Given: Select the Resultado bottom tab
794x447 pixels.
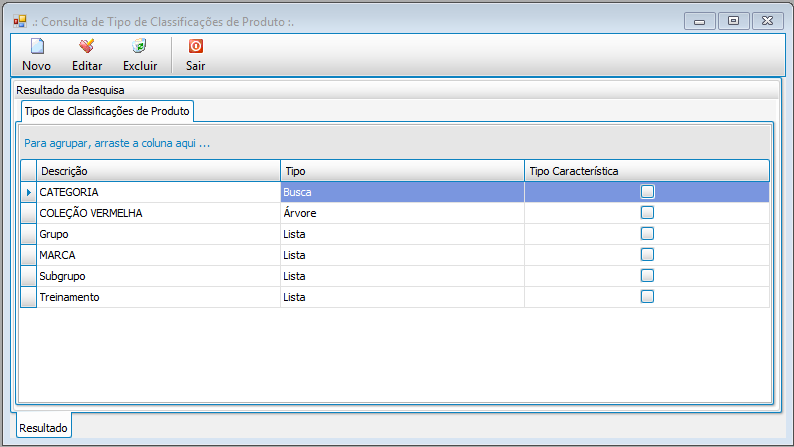Looking at the screenshot, I should pyautogui.click(x=44, y=427).
